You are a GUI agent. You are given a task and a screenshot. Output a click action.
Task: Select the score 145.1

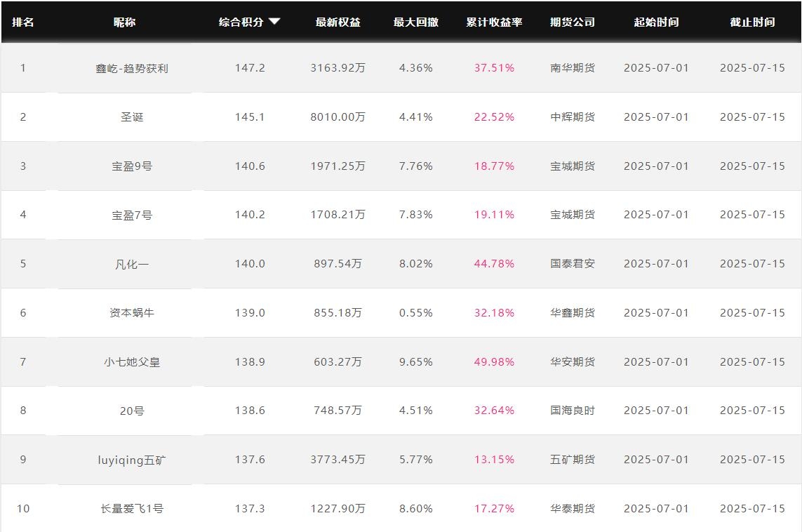tap(250, 117)
